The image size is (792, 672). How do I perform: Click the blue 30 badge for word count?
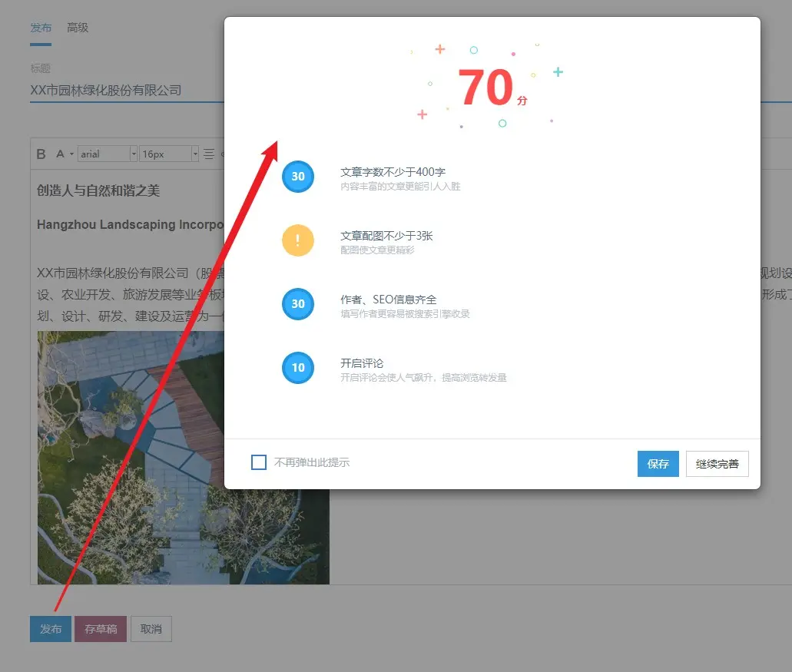pos(298,177)
